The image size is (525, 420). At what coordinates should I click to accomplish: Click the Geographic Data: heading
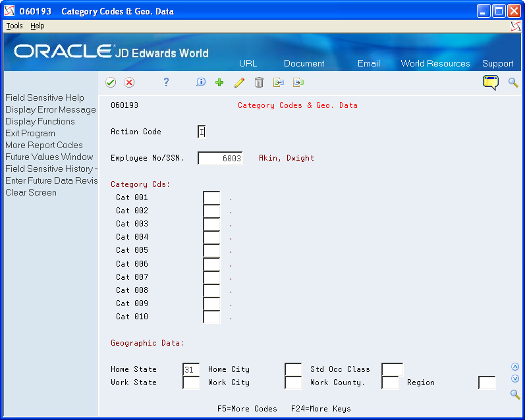coord(148,343)
